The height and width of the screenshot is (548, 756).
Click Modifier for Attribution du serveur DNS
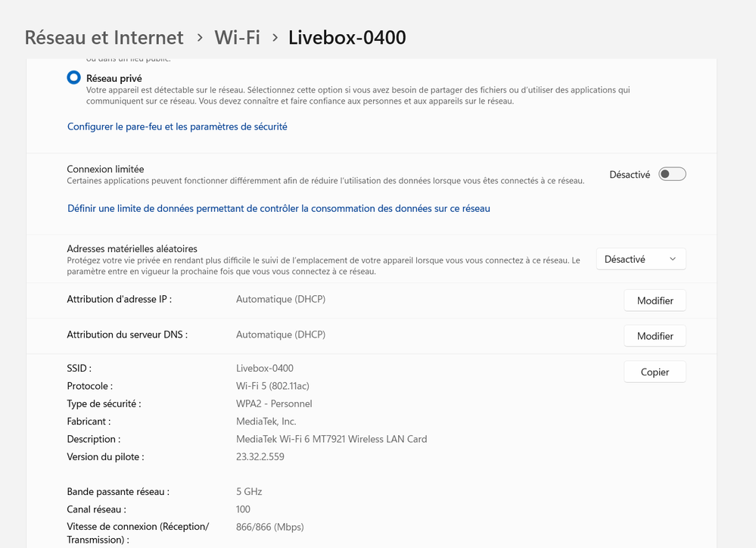654,335
